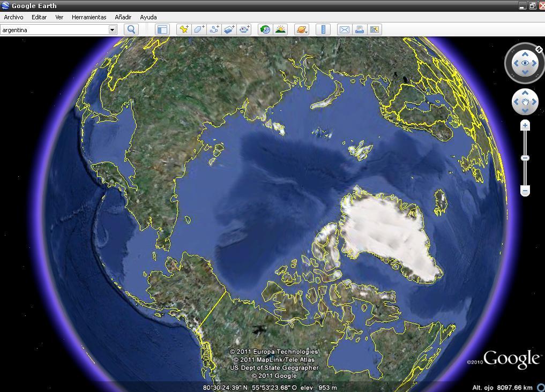Viewport: 545px width, 392px height.
Task: Add a placemark with pushpin icon
Action: (184, 29)
